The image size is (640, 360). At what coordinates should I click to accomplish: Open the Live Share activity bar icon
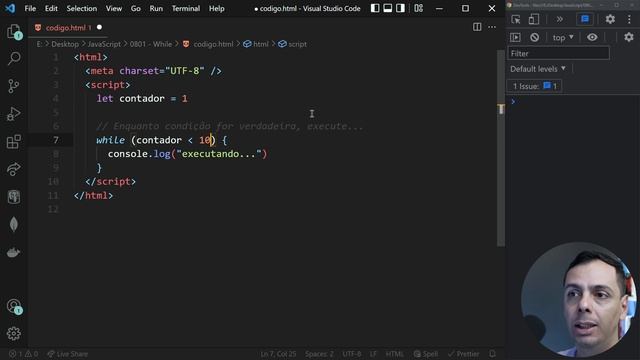14,169
